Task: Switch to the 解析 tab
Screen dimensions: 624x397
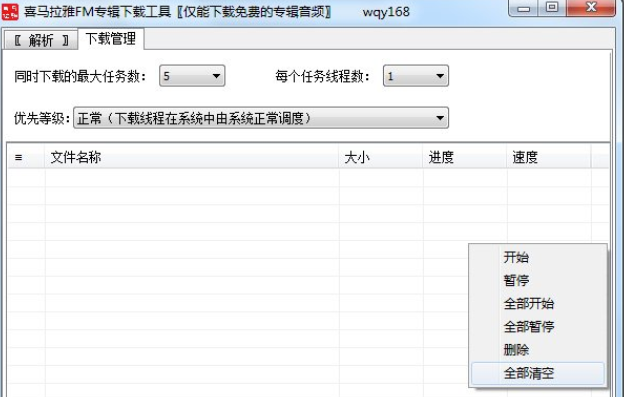Action: click(41, 40)
